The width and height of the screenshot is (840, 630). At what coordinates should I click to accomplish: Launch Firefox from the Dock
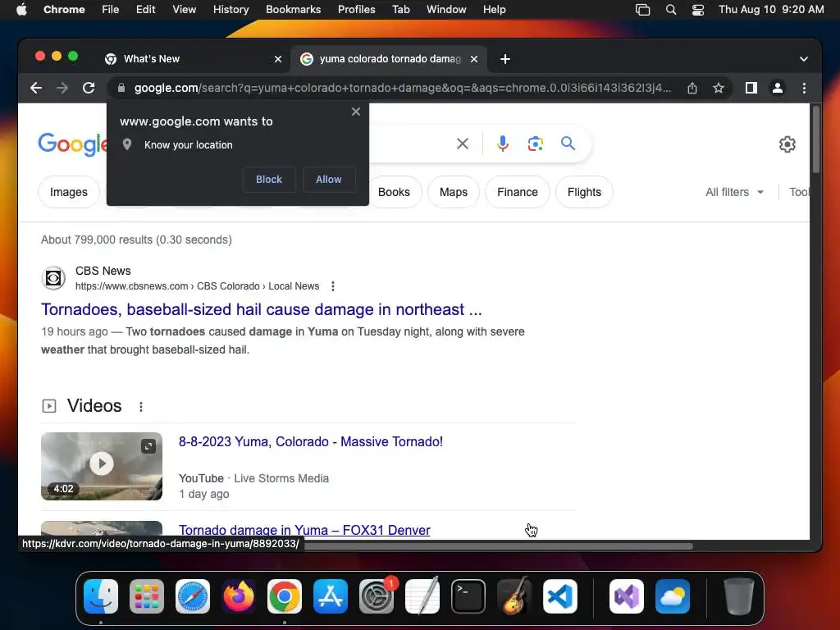tap(239, 596)
